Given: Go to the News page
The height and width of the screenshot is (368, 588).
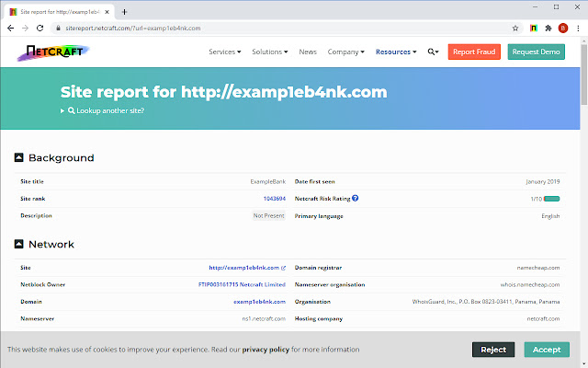Looking at the screenshot, I should click(x=308, y=52).
